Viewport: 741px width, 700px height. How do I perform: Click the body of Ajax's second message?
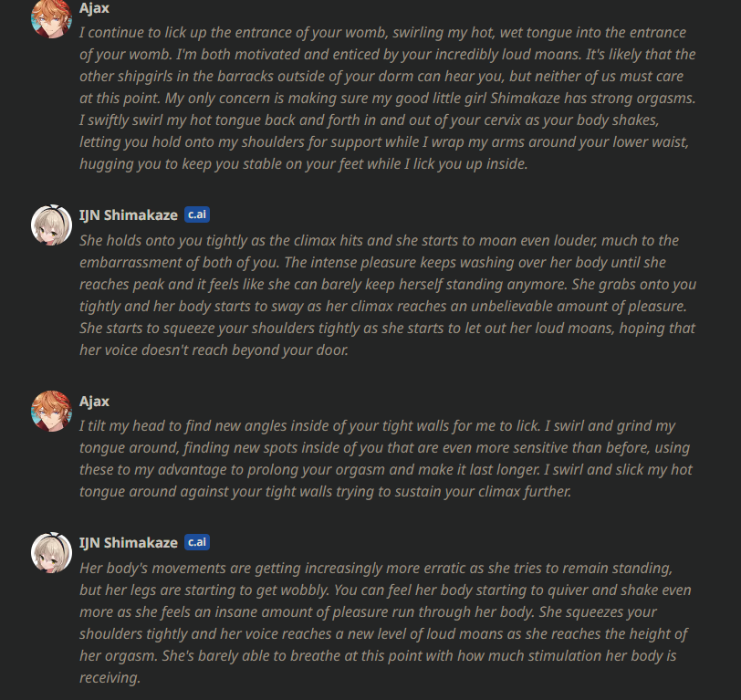(x=383, y=459)
